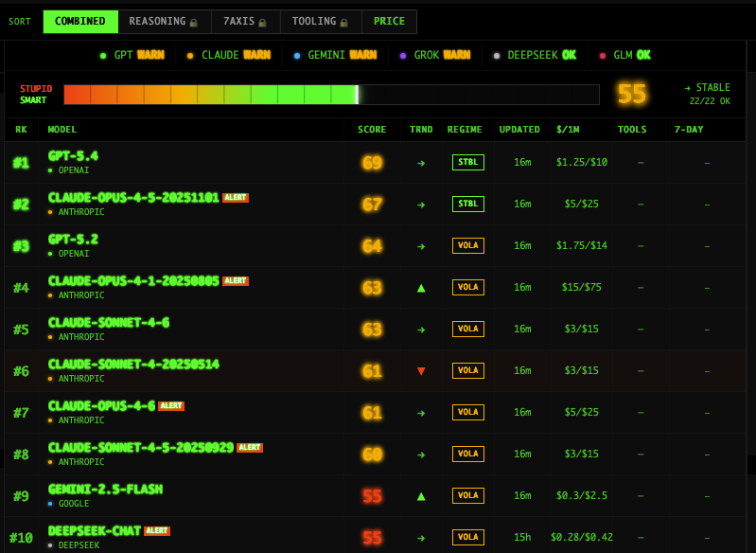Click the STBL regime badge for GPT-5.4
The height and width of the screenshot is (553, 756).
467,162
